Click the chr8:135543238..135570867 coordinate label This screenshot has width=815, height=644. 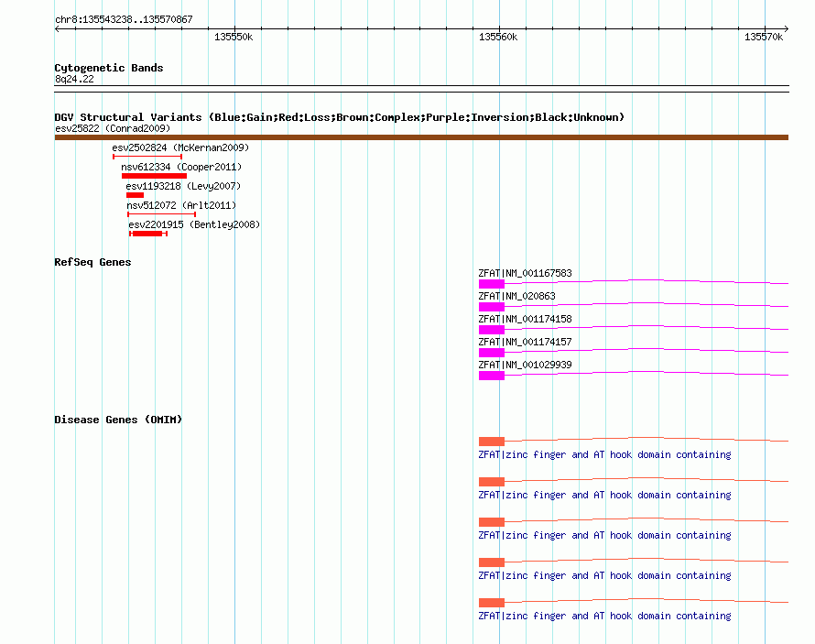click(124, 19)
